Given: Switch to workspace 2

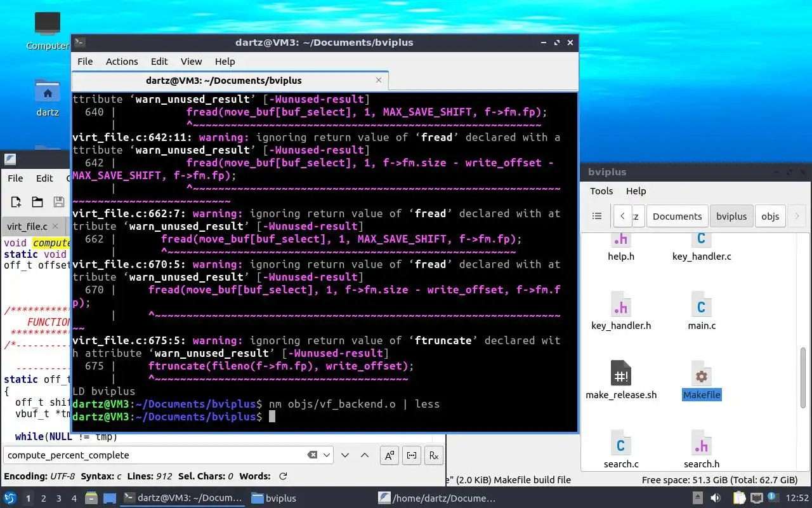Looking at the screenshot, I should [x=44, y=498].
